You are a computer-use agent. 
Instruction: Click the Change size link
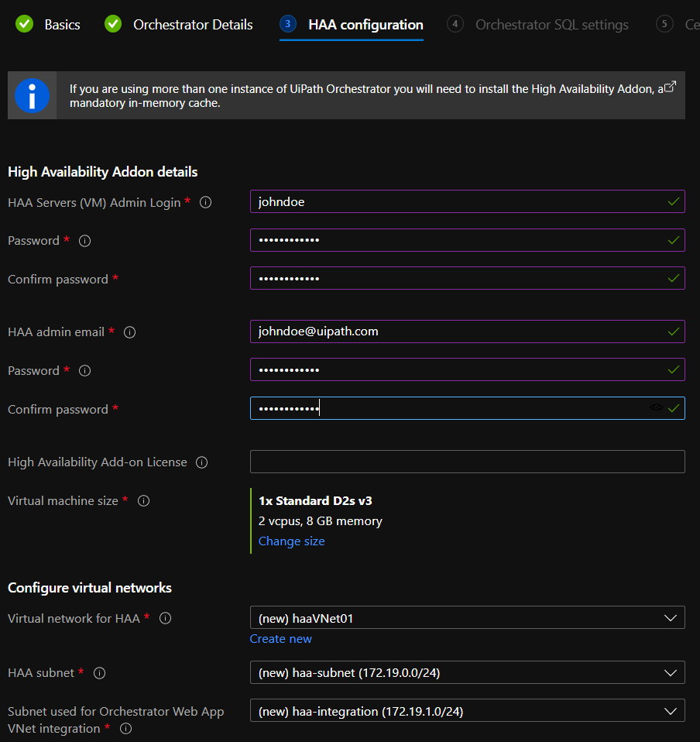tap(291, 541)
